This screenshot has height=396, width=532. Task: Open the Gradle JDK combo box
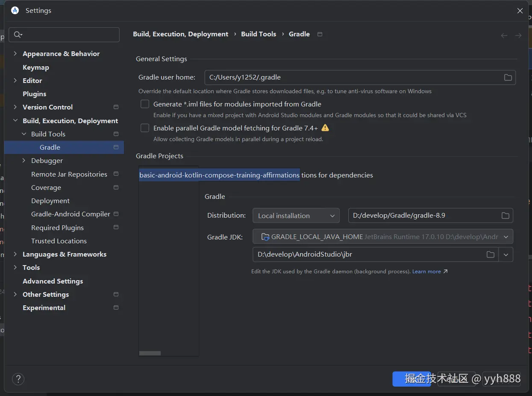[x=383, y=236]
